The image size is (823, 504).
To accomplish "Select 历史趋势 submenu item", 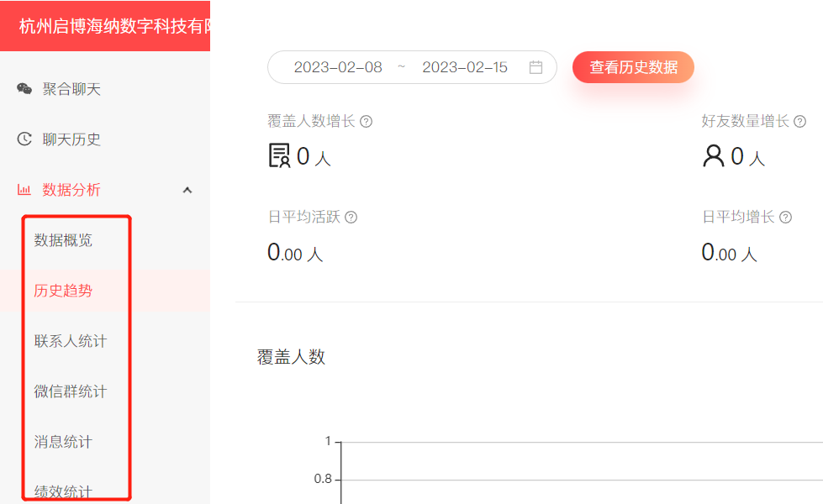I will [63, 291].
